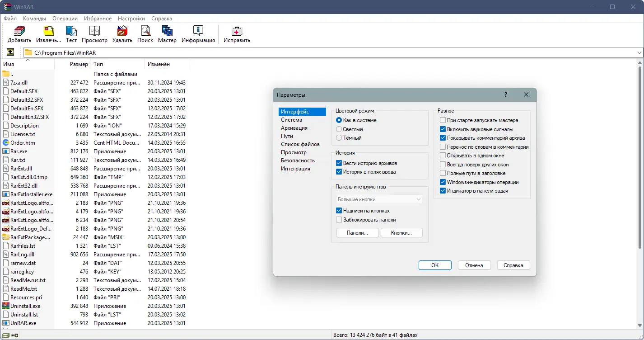Open the Операции menu
Image resolution: width=644 pixels, height=340 pixels.
click(65, 19)
